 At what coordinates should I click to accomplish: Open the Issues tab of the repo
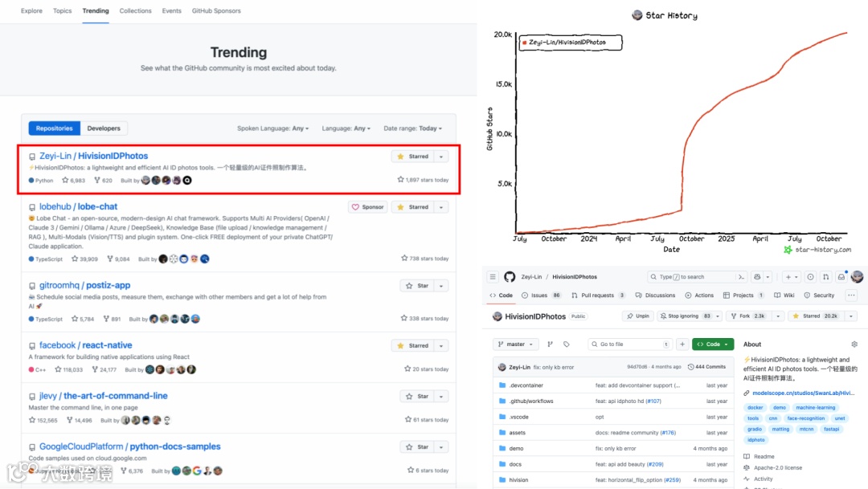click(x=541, y=295)
